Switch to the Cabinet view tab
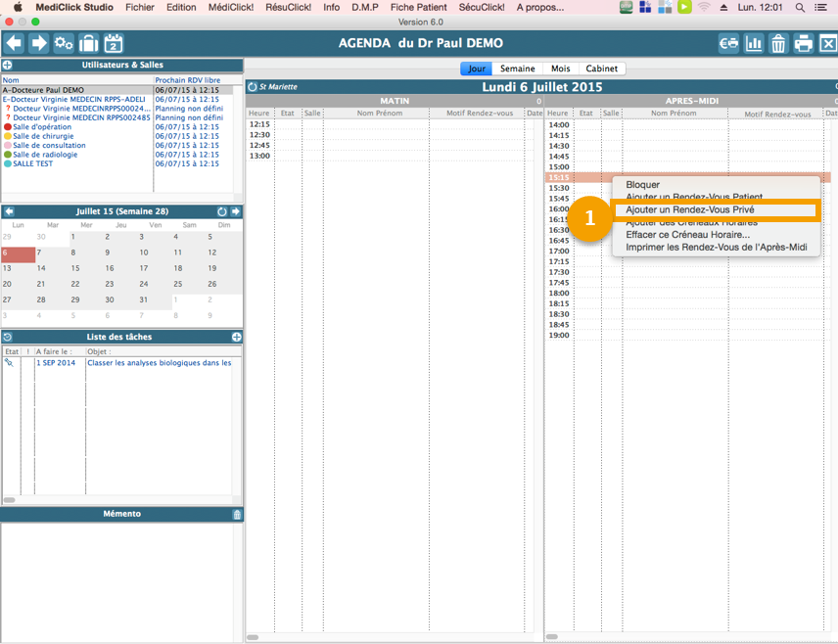This screenshot has height=644, width=838. pyautogui.click(x=601, y=69)
